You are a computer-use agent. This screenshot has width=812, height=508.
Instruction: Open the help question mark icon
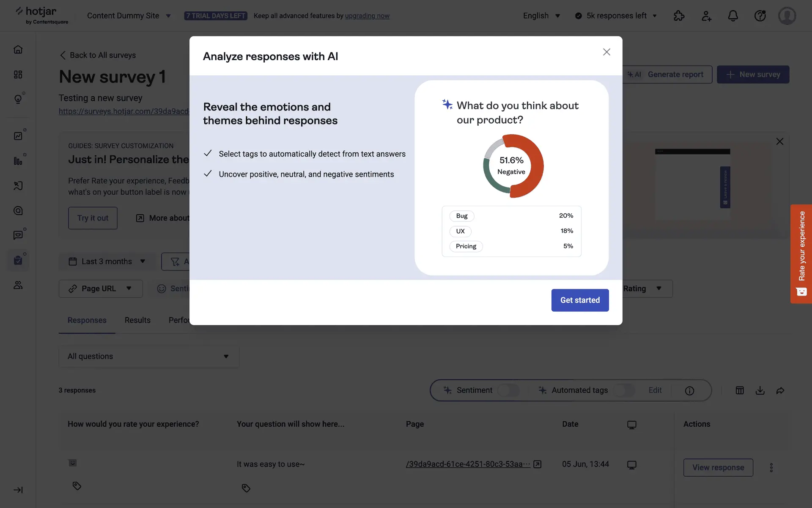click(760, 16)
